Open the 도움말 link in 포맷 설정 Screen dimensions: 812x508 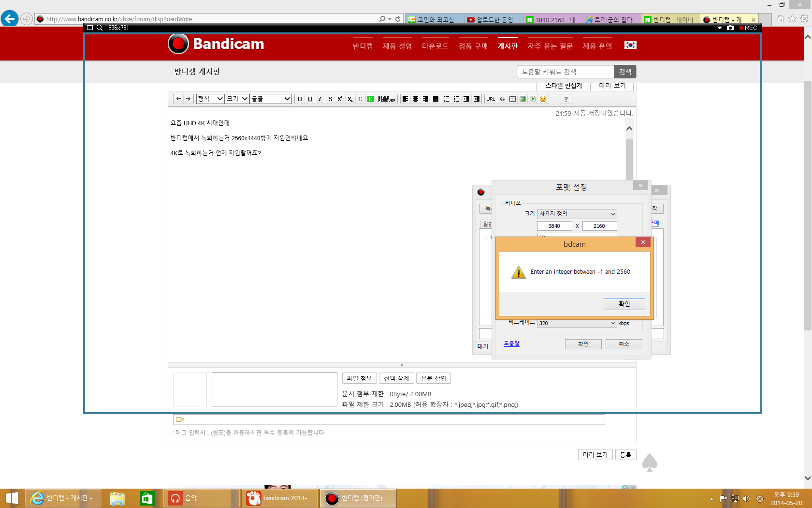(511, 344)
